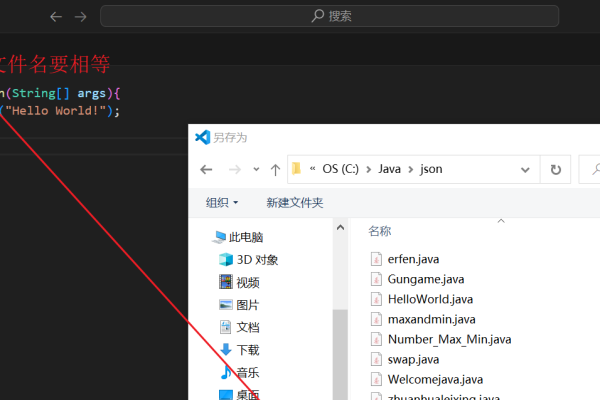
Task: Create a folder with 新建文件夹
Action: (x=295, y=202)
